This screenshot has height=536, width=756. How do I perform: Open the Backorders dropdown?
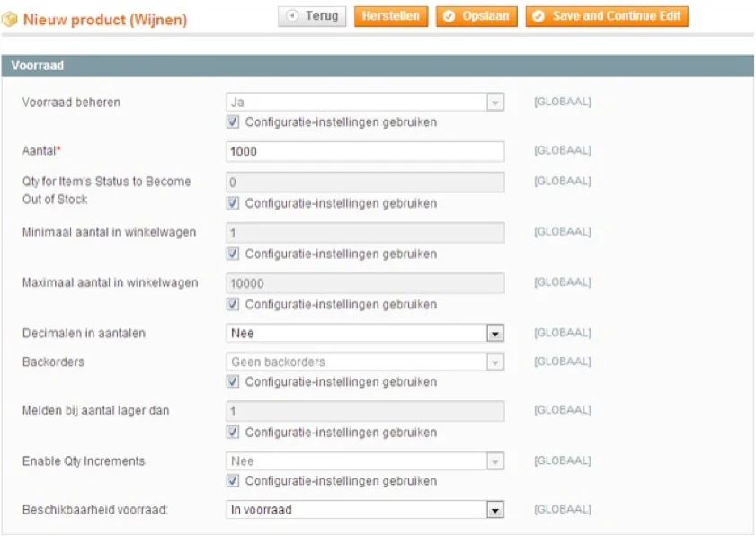tap(365, 362)
